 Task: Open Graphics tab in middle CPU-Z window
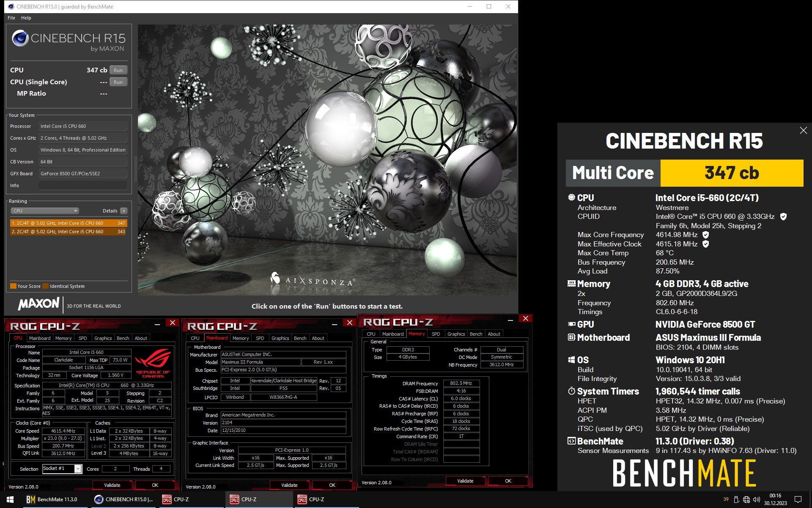pos(280,338)
